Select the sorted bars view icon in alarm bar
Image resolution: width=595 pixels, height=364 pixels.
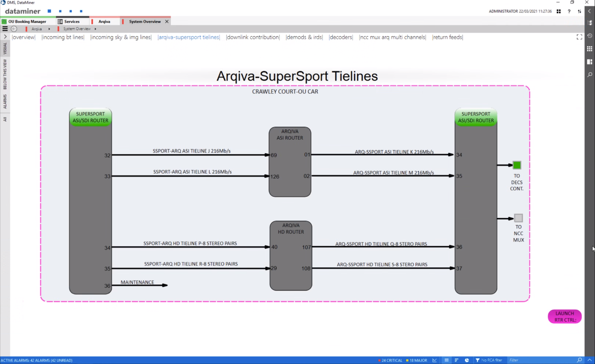tap(456, 360)
